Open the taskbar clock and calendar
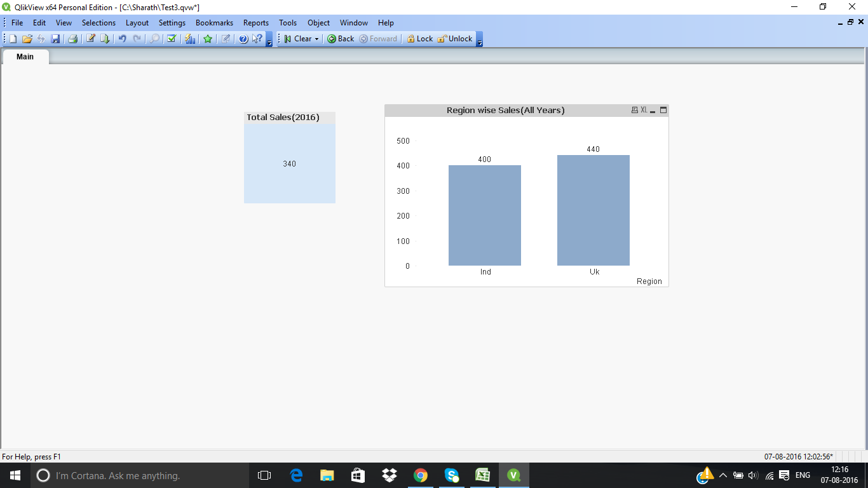The width and height of the screenshot is (868, 488). click(839, 475)
